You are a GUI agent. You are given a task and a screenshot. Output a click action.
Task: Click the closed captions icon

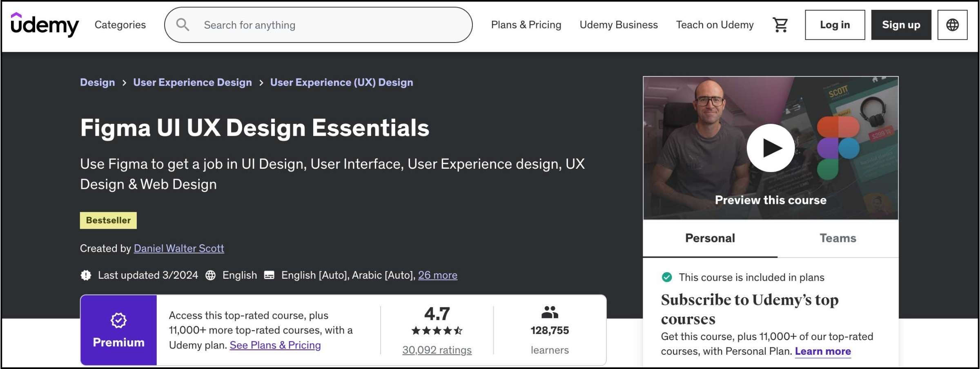269,275
